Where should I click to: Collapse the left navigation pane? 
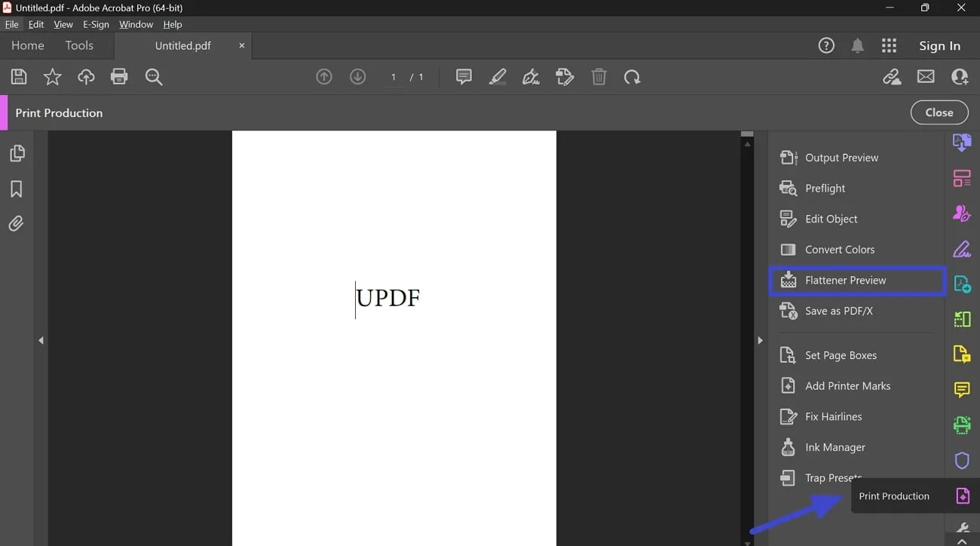click(x=41, y=339)
